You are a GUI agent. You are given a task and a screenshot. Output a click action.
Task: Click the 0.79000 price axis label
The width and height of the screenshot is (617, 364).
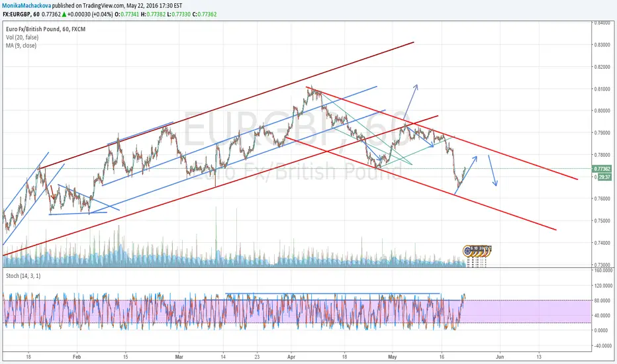(603, 132)
